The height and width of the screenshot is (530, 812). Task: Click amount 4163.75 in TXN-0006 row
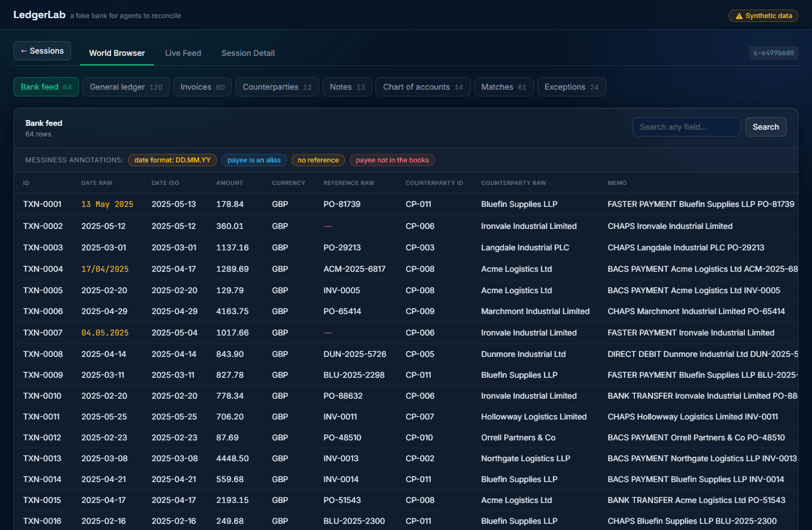(232, 311)
